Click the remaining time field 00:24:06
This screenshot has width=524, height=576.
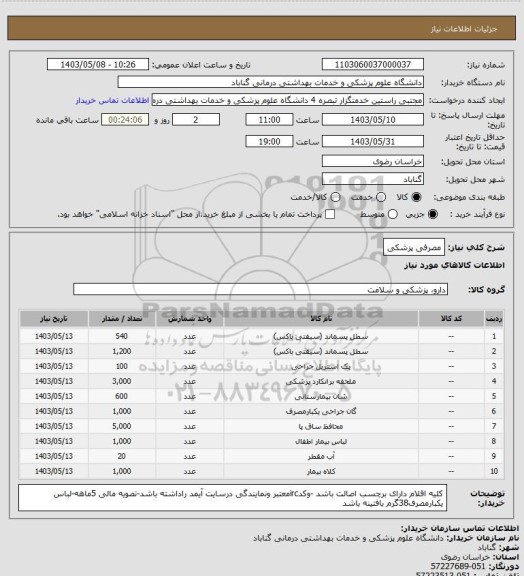click(x=125, y=120)
